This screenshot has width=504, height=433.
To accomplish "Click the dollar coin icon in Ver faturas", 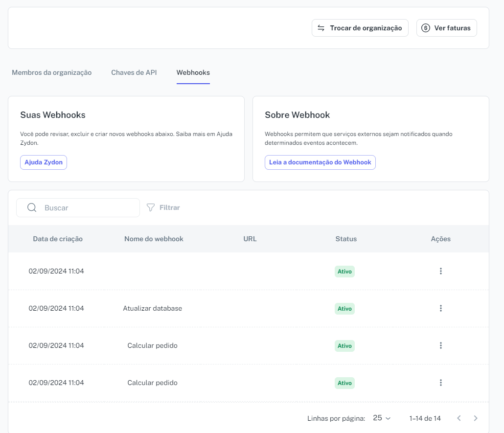I will (x=426, y=28).
